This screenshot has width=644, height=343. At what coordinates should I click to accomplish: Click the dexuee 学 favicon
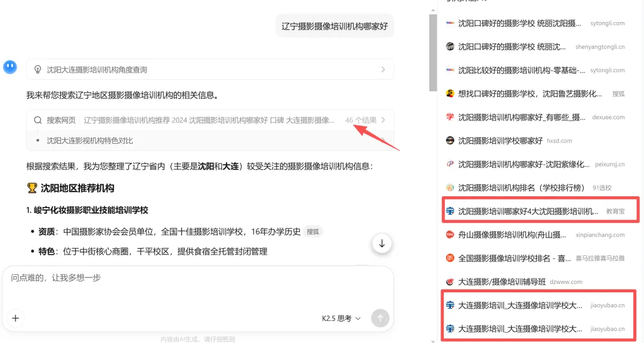(450, 117)
